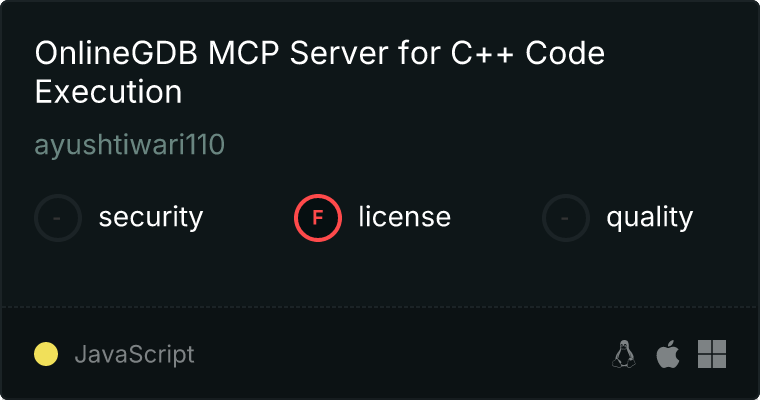Click the dashed divider above the footer

tap(380, 307)
